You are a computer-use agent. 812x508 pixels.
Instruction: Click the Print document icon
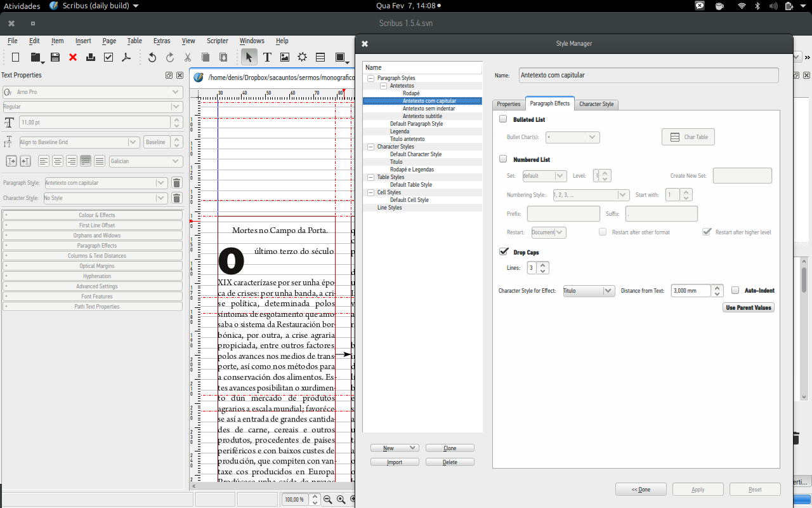[x=91, y=57]
